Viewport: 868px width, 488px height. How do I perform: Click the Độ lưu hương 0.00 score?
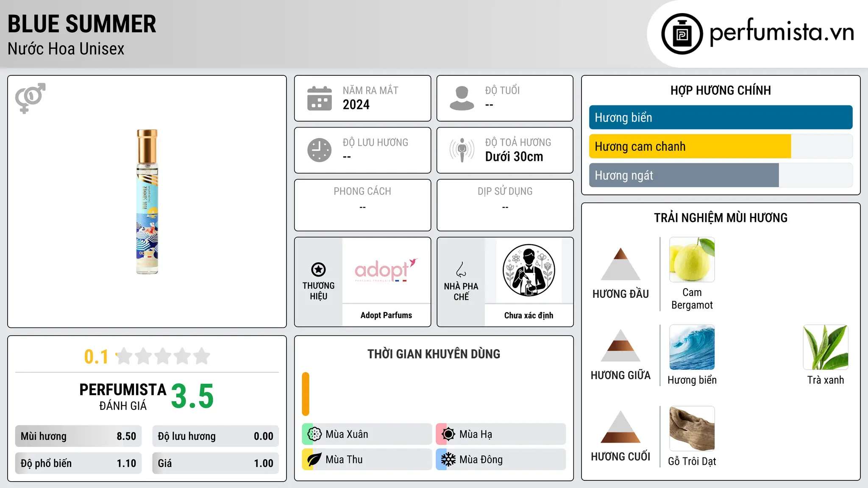click(216, 436)
